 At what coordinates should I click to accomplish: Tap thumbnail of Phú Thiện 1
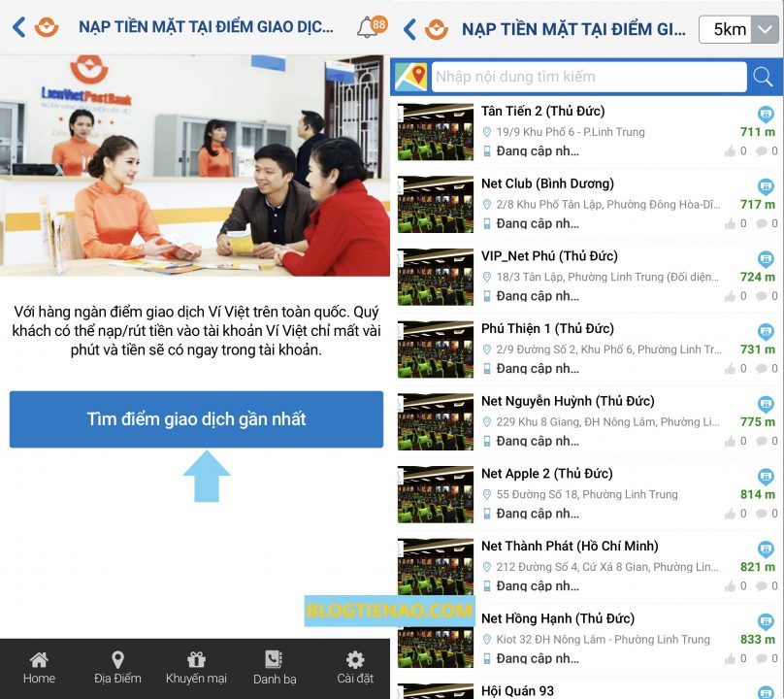435,349
